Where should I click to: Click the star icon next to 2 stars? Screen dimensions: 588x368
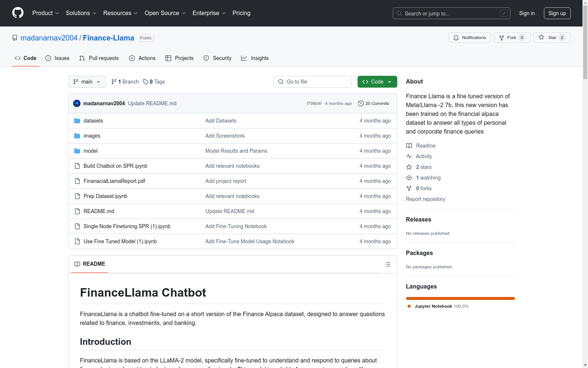409,167
